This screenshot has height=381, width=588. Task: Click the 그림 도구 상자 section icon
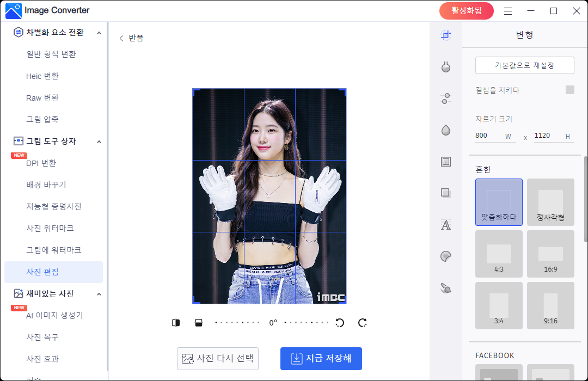pyautogui.click(x=18, y=141)
